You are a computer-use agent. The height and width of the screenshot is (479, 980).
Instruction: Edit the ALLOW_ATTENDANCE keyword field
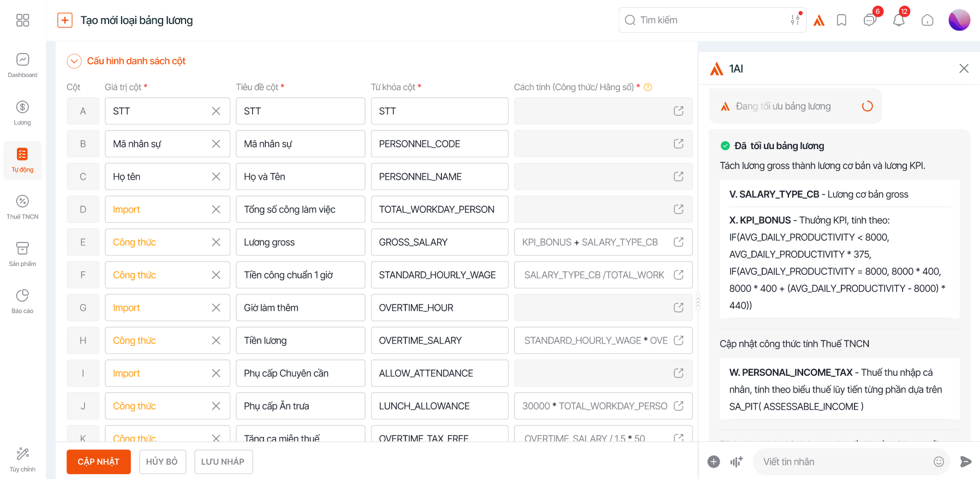click(440, 373)
